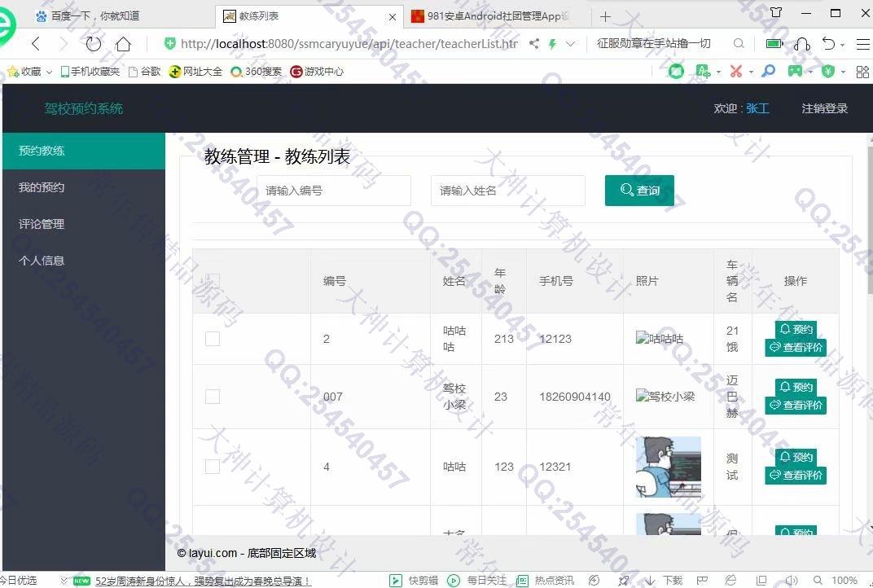Expand the scissors screenshot dropdown arrow
The image size is (873, 588).
[751, 72]
